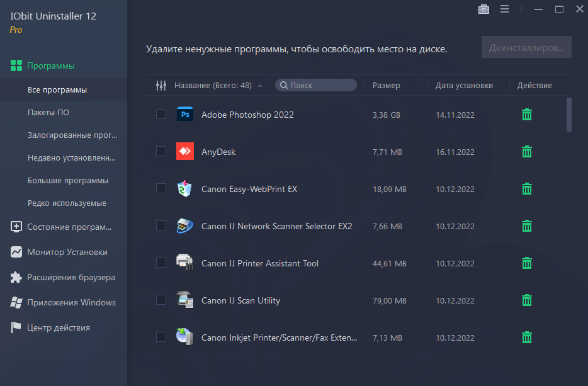Click the Canon Easy-WebPrint EX app icon
This screenshot has width=588, height=386.
[184, 188]
